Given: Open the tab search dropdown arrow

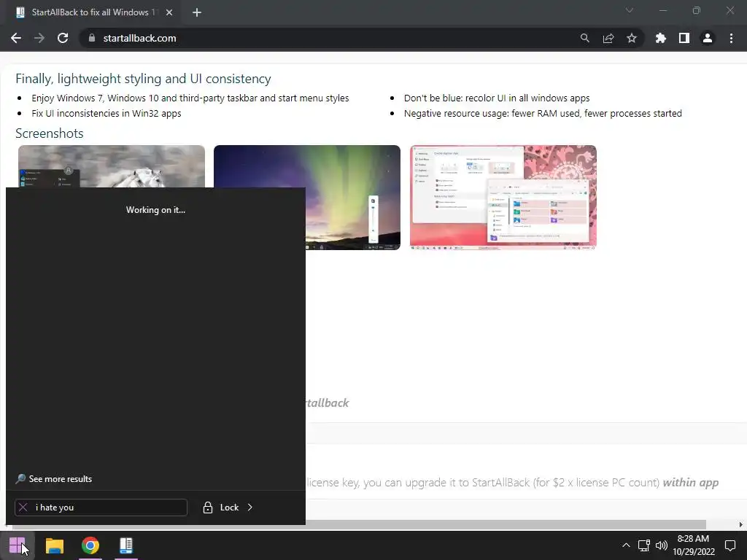Looking at the screenshot, I should [x=630, y=10].
